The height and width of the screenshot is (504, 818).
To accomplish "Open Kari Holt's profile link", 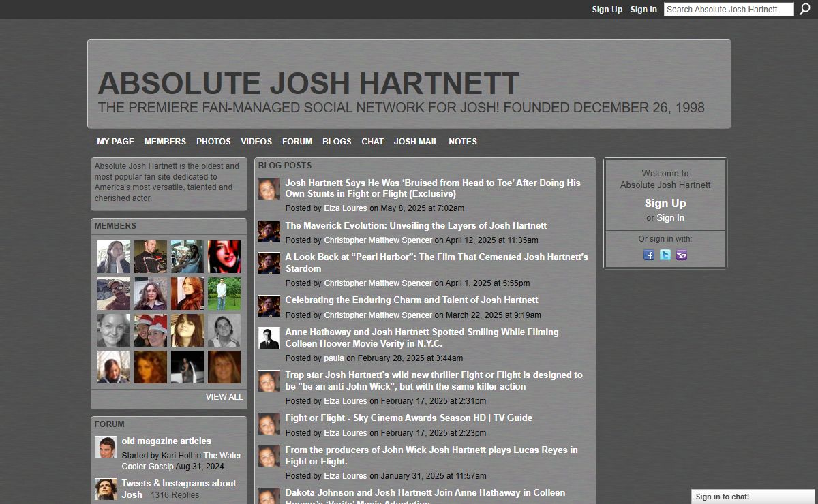I will coord(177,456).
